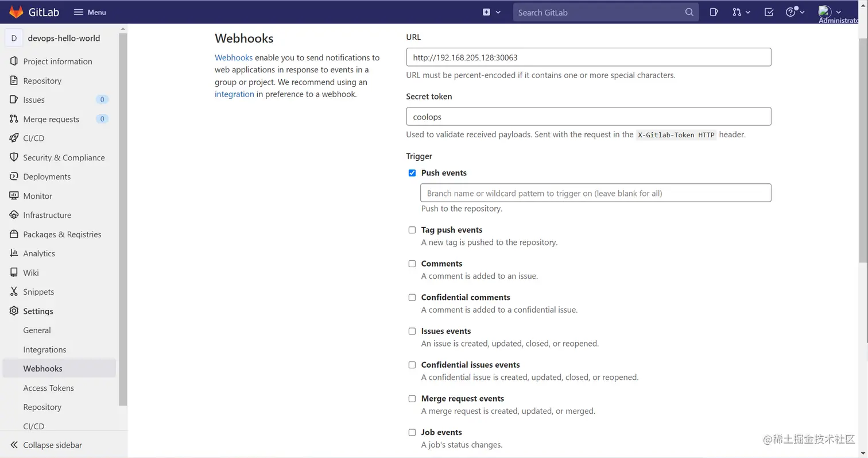Open the To-Do list icon
The width and height of the screenshot is (868, 458).
769,12
